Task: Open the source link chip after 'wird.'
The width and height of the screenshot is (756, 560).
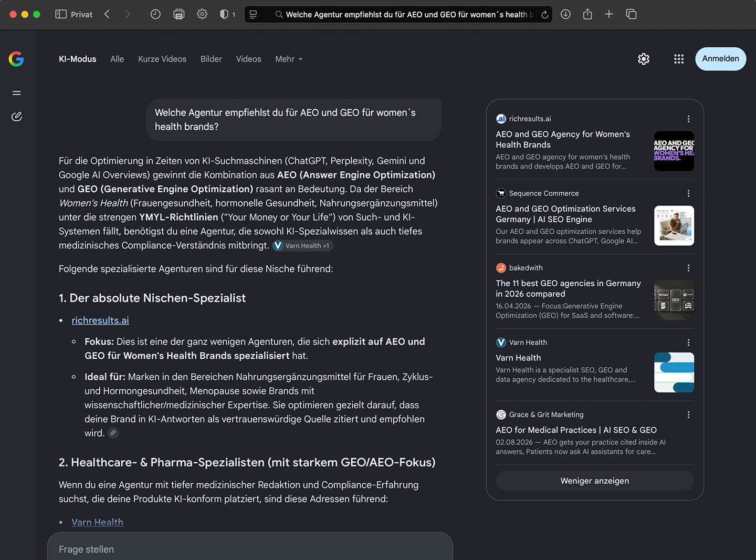Action: (113, 433)
